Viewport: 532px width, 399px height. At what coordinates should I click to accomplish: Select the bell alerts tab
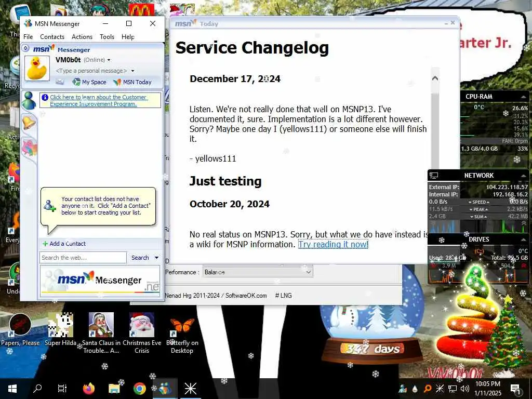point(29,122)
